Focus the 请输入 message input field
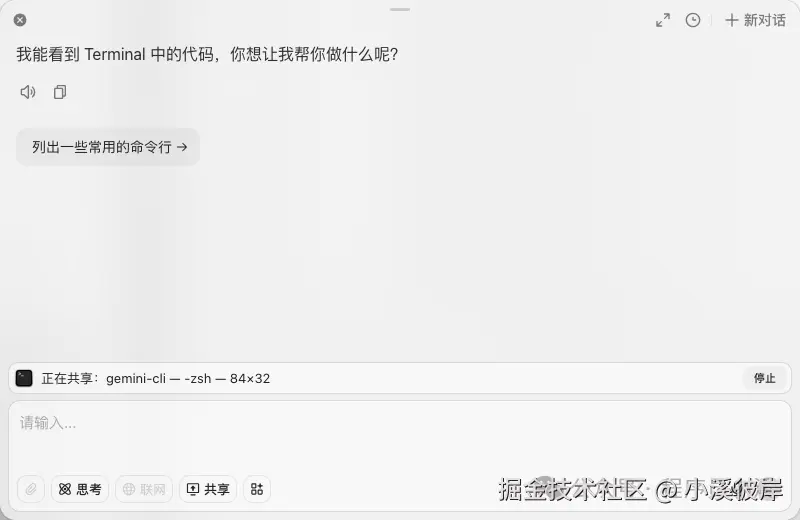The image size is (800, 520). [x=400, y=436]
